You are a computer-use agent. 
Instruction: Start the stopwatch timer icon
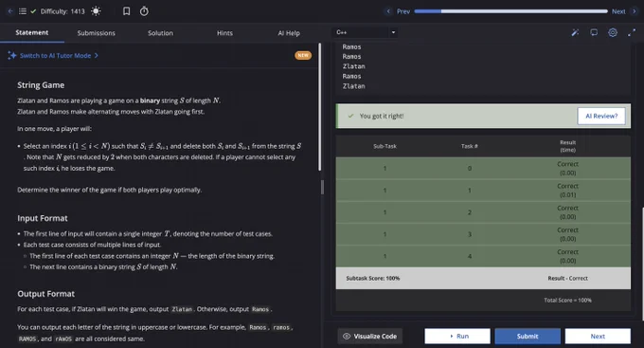click(144, 11)
